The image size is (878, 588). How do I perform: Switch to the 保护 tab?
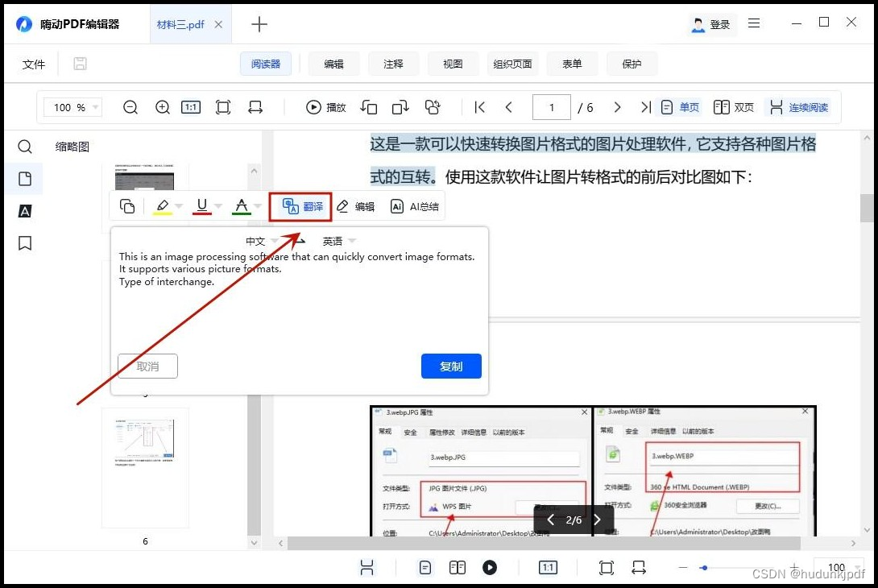pyautogui.click(x=632, y=64)
